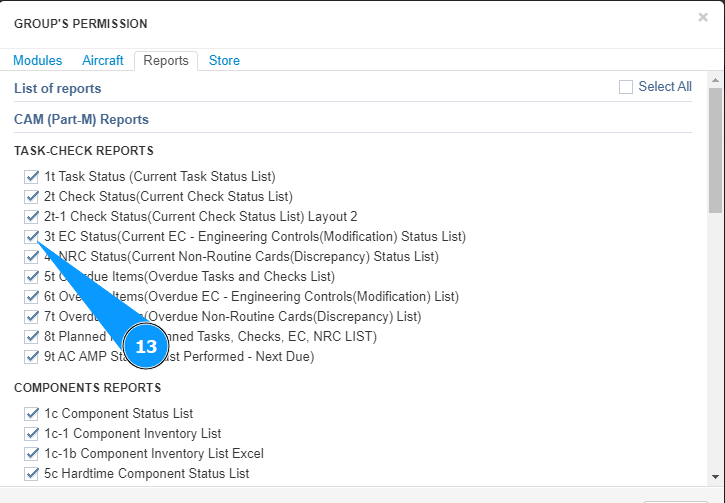Viewport: 725px width, 503px height.
Task: Uncheck 6t Overdue EC report checkbox
Action: pos(32,297)
